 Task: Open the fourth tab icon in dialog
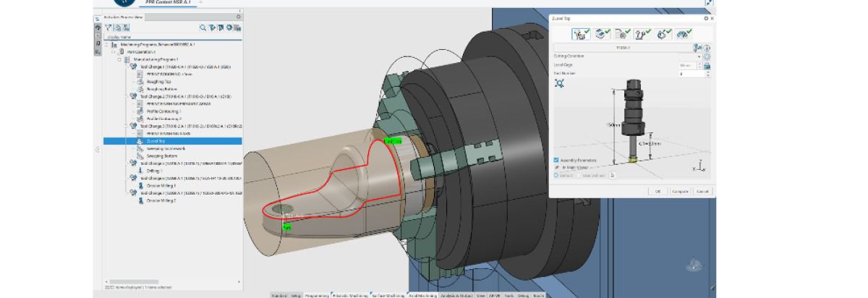(642, 34)
